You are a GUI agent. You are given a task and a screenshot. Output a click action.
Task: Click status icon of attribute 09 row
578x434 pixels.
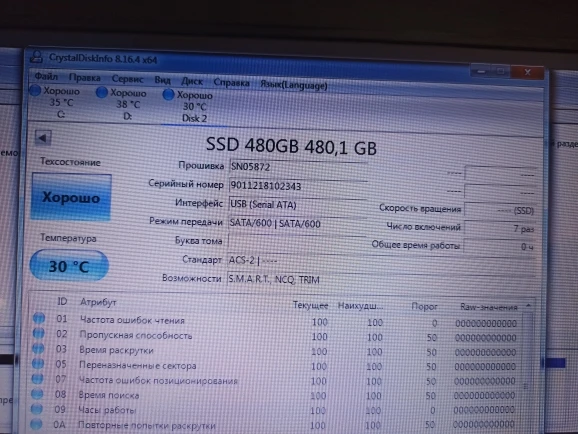point(36,409)
